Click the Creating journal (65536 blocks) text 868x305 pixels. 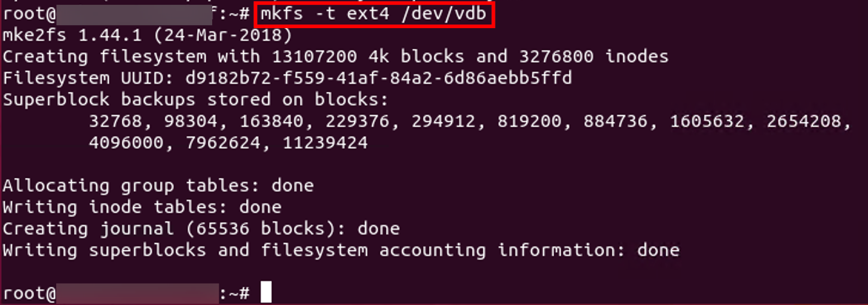tap(174, 228)
